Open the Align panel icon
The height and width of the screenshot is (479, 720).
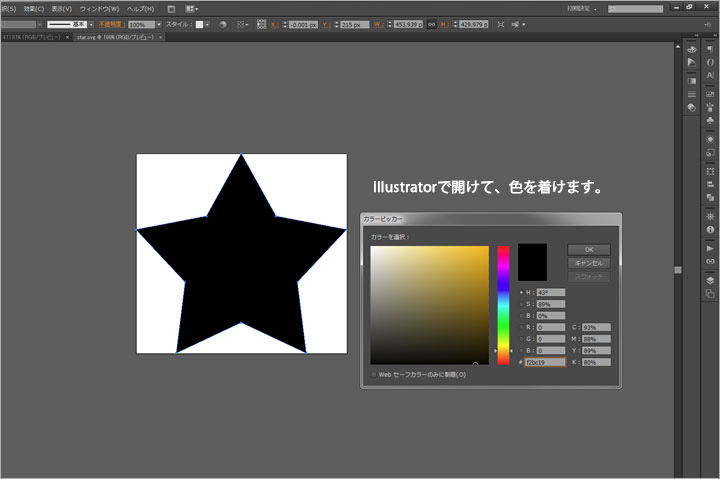point(710,184)
